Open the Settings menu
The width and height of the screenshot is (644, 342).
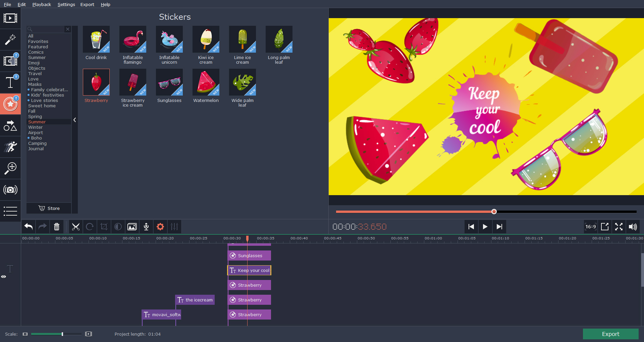(x=66, y=4)
